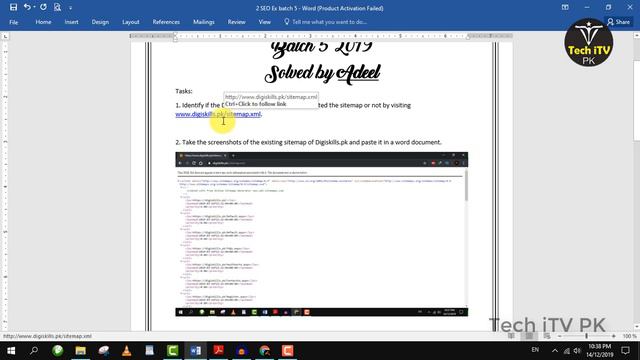
Task: Open the green globe app in taskbar
Action: click(58, 351)
